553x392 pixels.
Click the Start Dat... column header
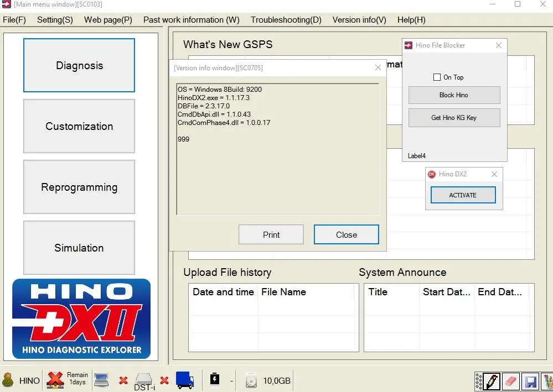(447, 292)
